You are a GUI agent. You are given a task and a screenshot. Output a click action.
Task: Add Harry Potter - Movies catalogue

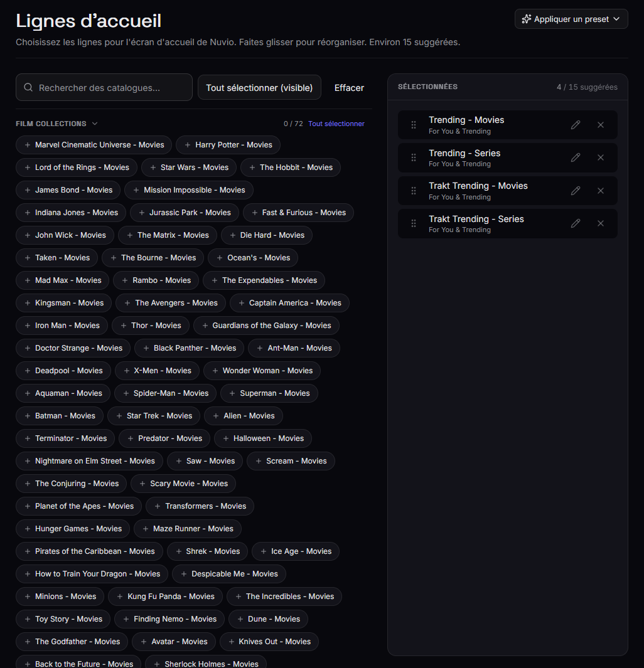click(x=228, y=145)
